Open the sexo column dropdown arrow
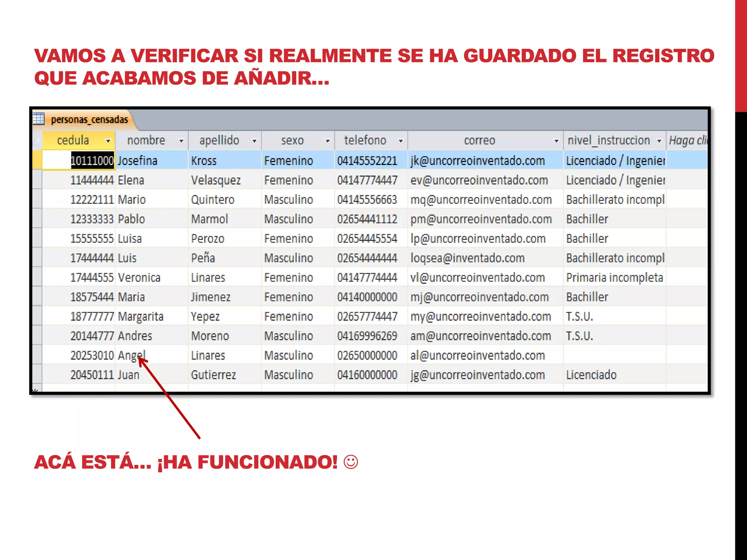This screenshot has height=560, width=747. (328, 141)
